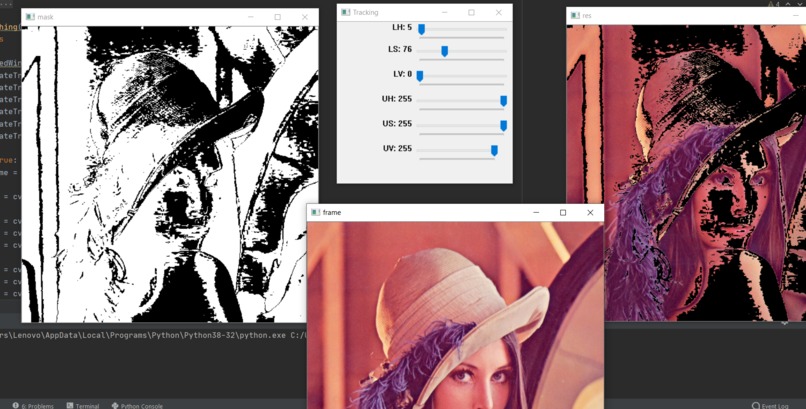Screen dimensions: 806x409
Task: Maximize the Tracking window
Action: [x=471, y=12]
